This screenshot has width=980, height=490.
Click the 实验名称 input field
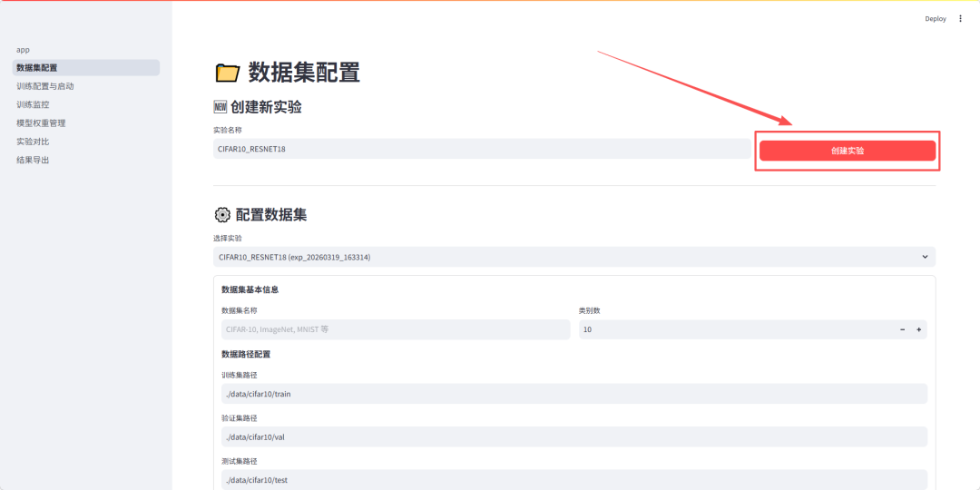tap(481, 149)
